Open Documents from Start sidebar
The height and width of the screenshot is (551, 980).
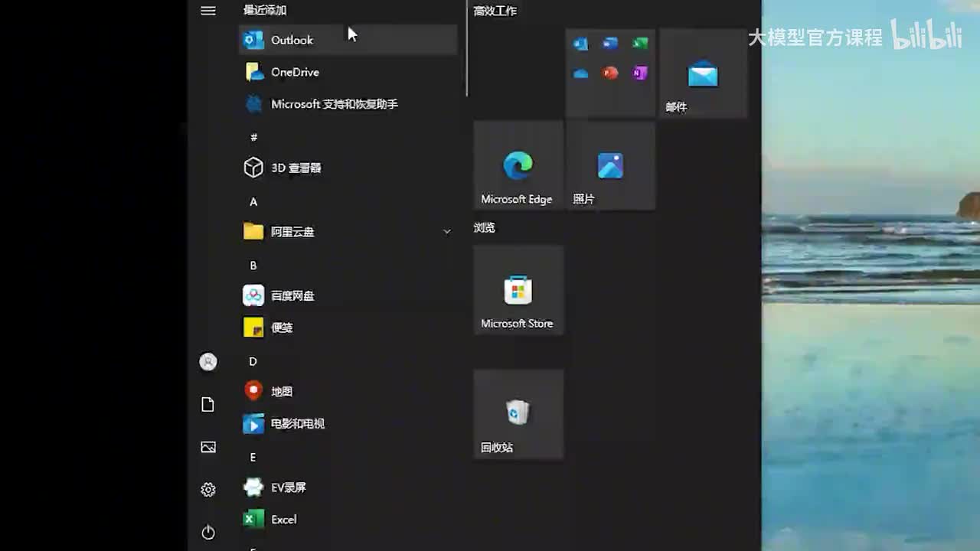click(x=208, y=405)
